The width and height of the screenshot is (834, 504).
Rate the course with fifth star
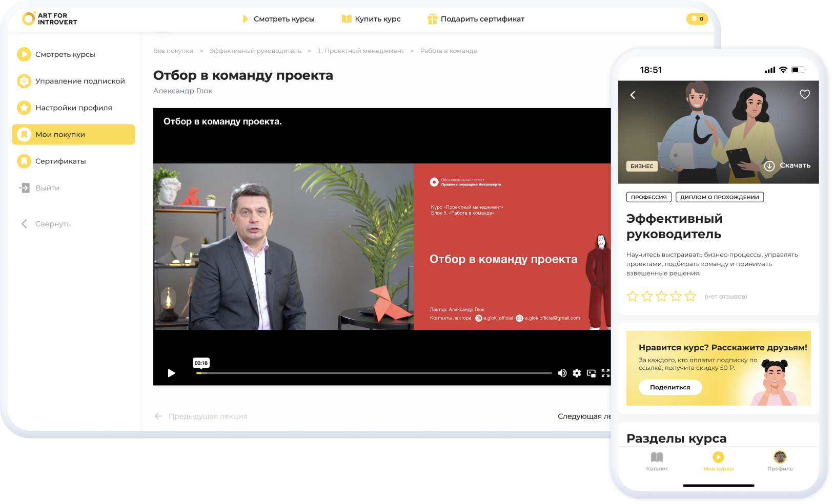tap(690, 296)
